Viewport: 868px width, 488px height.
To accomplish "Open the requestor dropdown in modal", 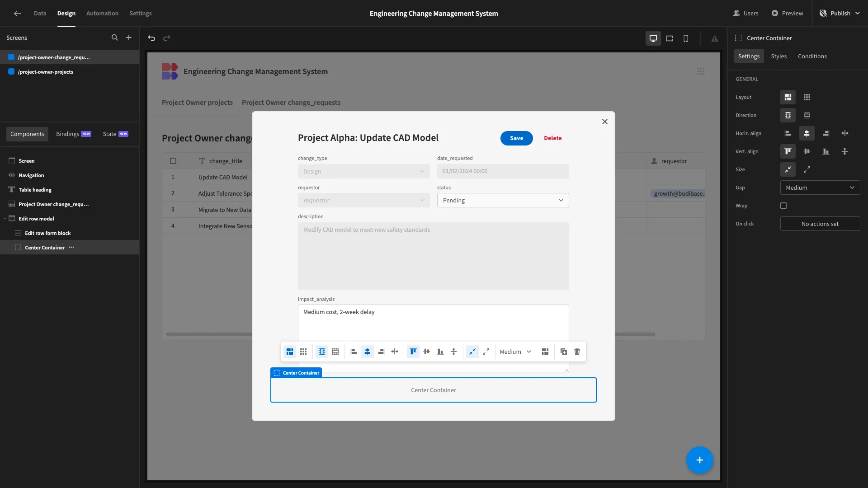I will pos(363,200).
